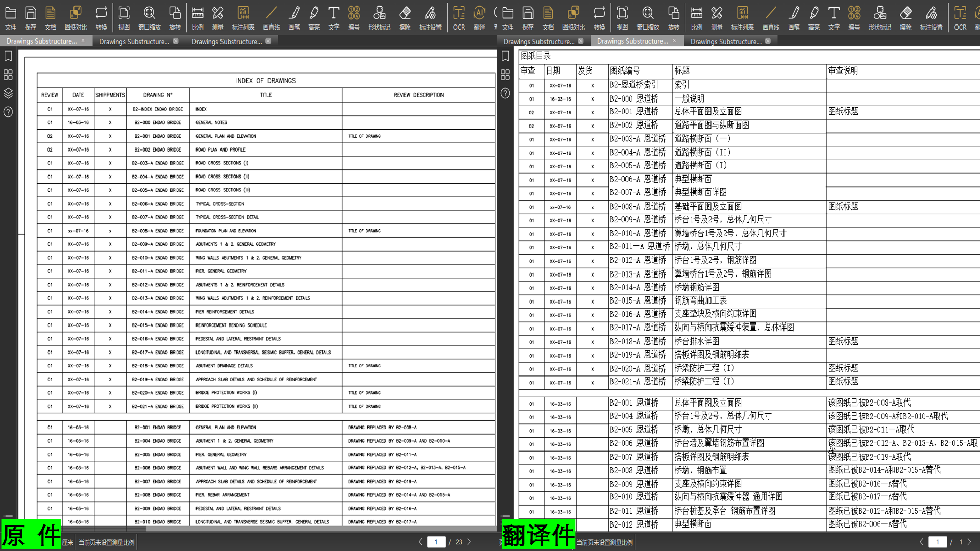Click the page number field in left pane
The width and height of the screenshot is (980, 551).
pyautogui.click(x=436, y=542)
